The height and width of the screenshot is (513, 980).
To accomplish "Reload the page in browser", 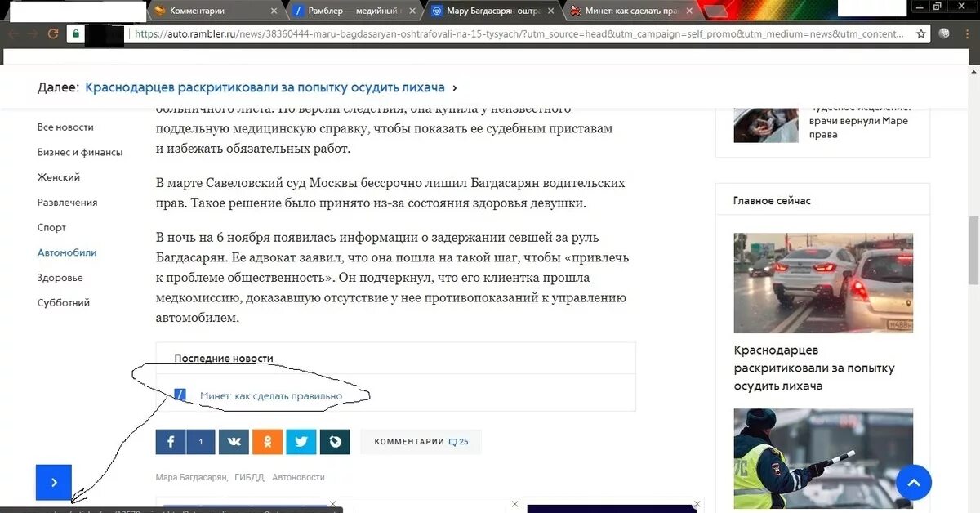I will click(x=53, y=33).
